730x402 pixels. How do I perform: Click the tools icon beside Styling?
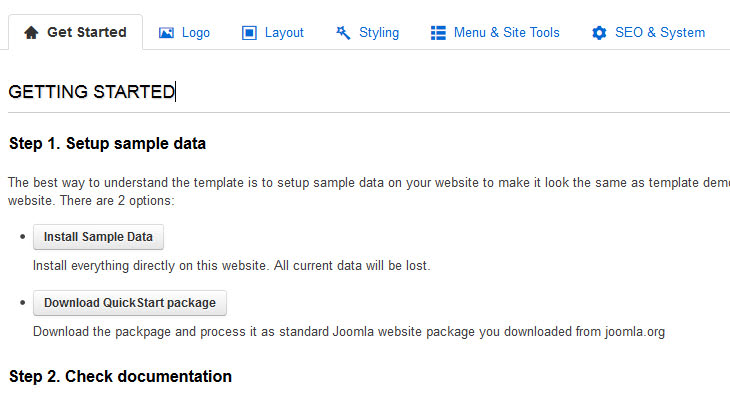tap(343, 33)
